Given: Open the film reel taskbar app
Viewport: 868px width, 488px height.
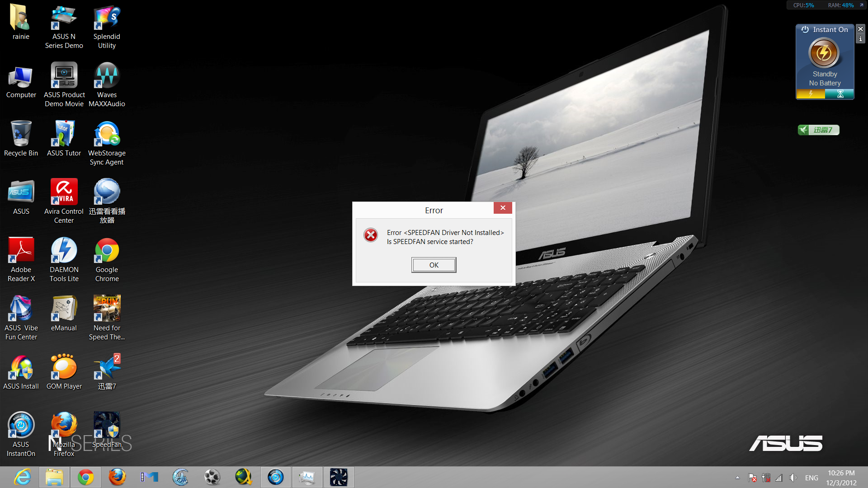Looking at the screenshot, I should tap(212, 477).
